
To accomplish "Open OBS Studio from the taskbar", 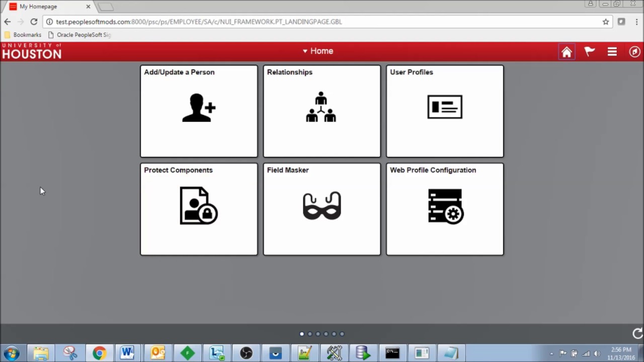I will [246, 353].
